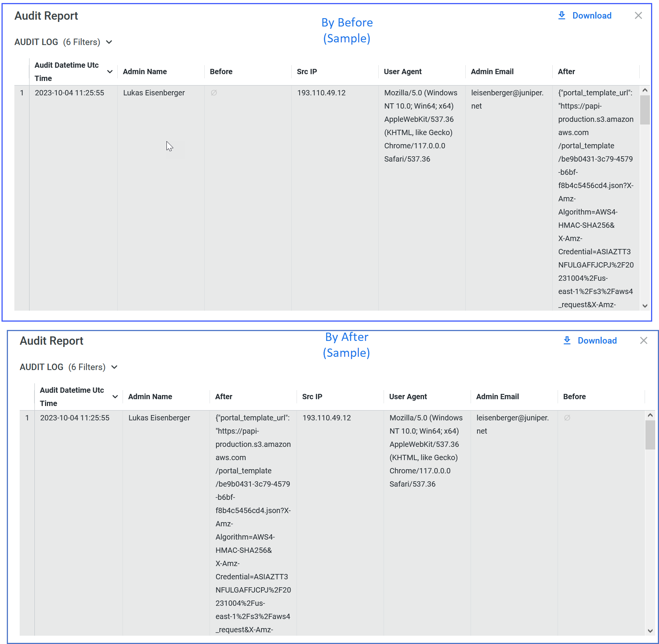This screenshot has height=644, width=659.
Task: Select the After column header in bottom table
Action: pos(224,397)
